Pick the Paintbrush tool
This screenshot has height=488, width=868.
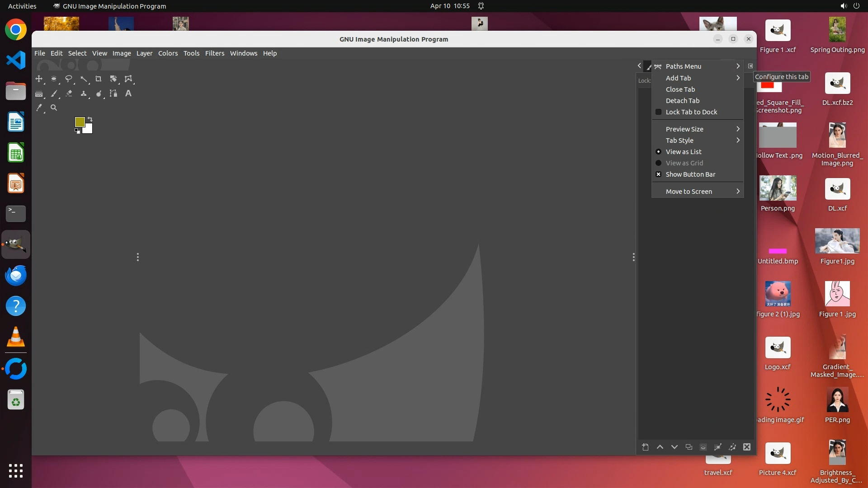(x=54, y=94)
